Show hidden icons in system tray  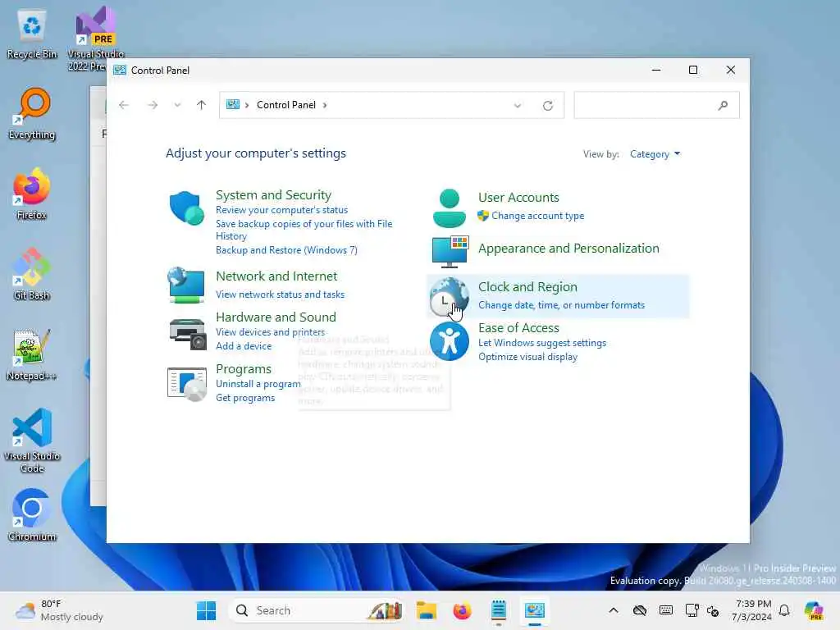pyautogui.click(x=614, y=610)
